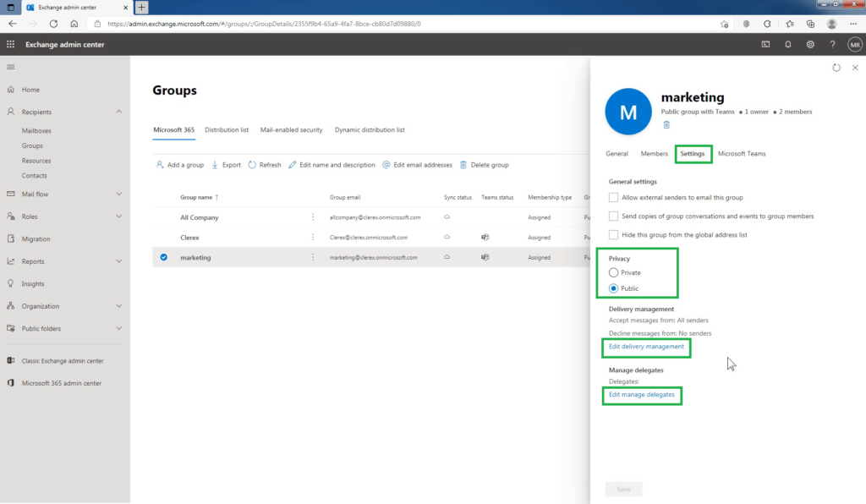Expand the Mail flow section
Image resolution: width=866 pixels, height=504 pixels.
(x=118, y=194)
